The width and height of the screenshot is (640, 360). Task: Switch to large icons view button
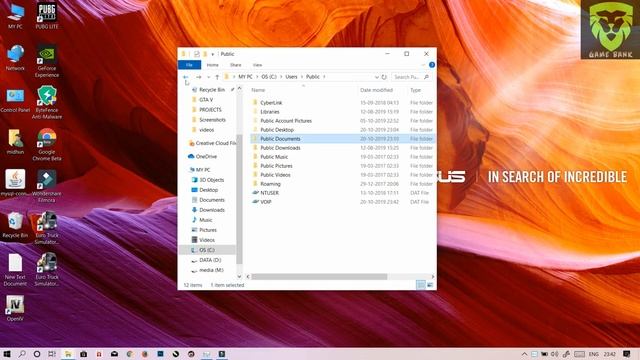point(430,285)
